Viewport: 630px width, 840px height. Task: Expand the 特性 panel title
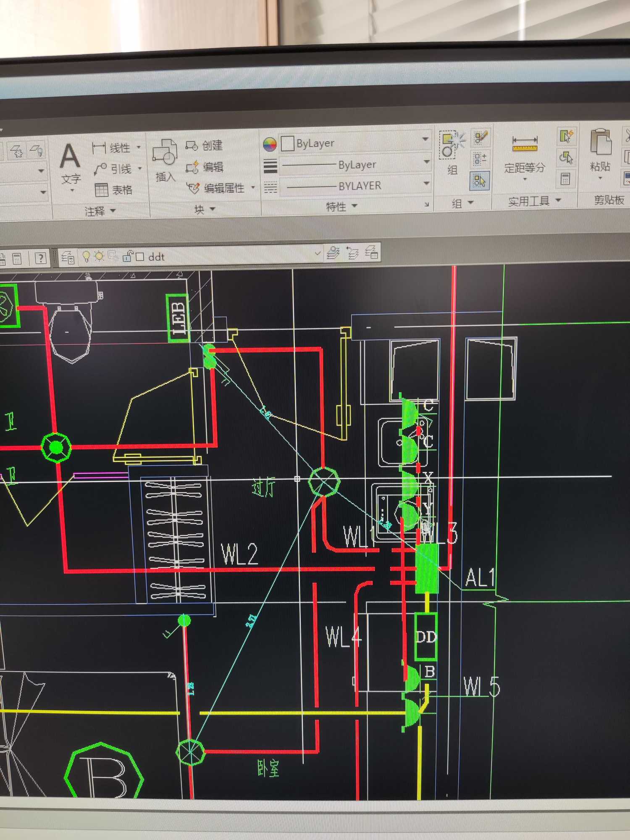point(342,206)
